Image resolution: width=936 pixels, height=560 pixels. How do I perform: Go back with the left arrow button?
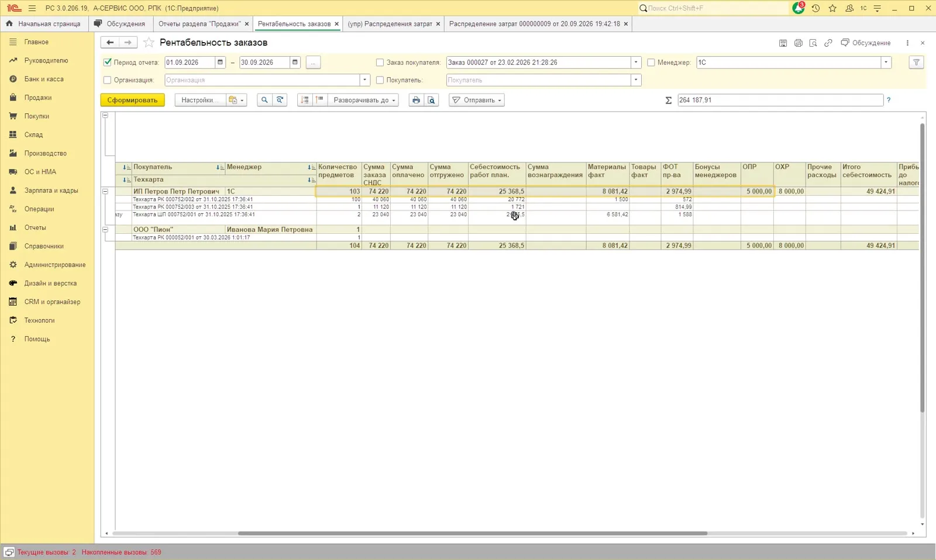pos(110,42)
